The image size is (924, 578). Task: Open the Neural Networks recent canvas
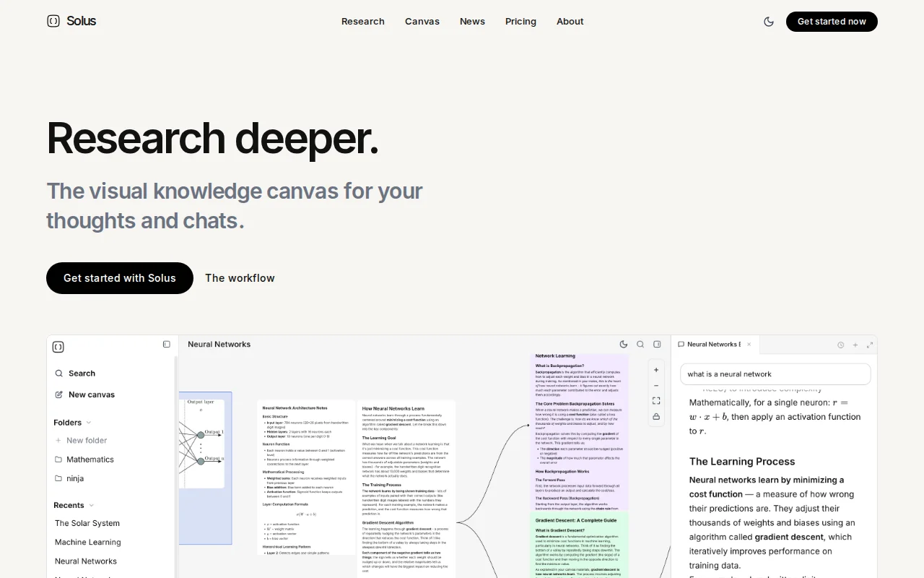[86, 561]
